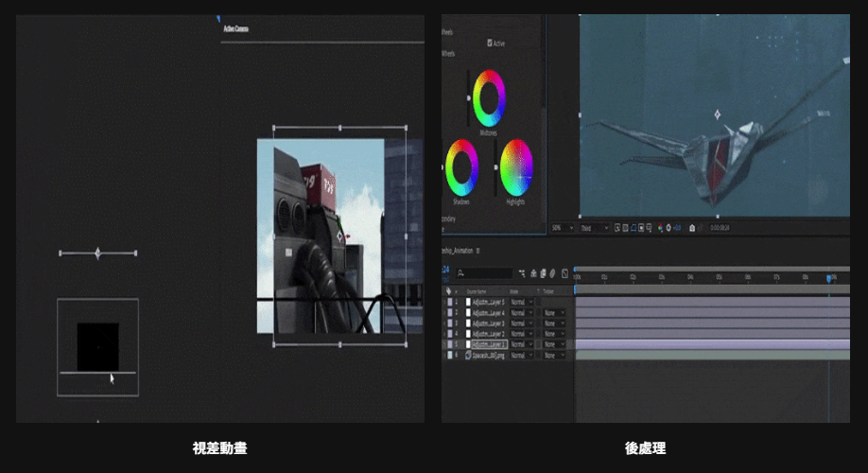Open the Graph Editor icon
Viewport: 868px width, 473px height.
(x=564, y=273)
